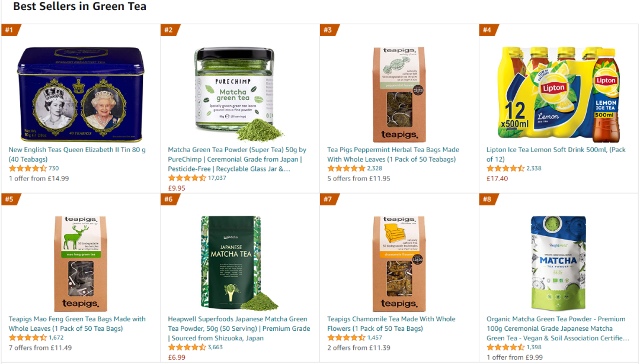640x364 pixels.
Task: Click the 7 offers from £11.49 link
Action: (x=40, y=347)
